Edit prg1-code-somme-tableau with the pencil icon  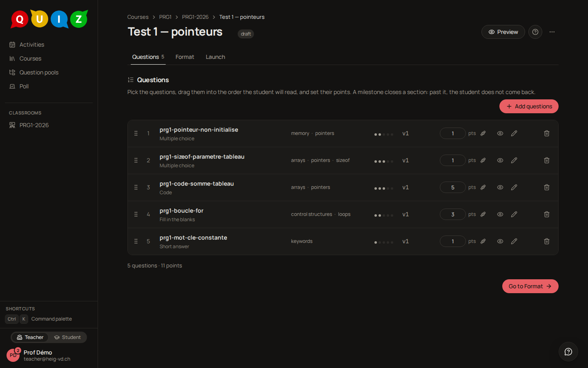pos(514,187)
